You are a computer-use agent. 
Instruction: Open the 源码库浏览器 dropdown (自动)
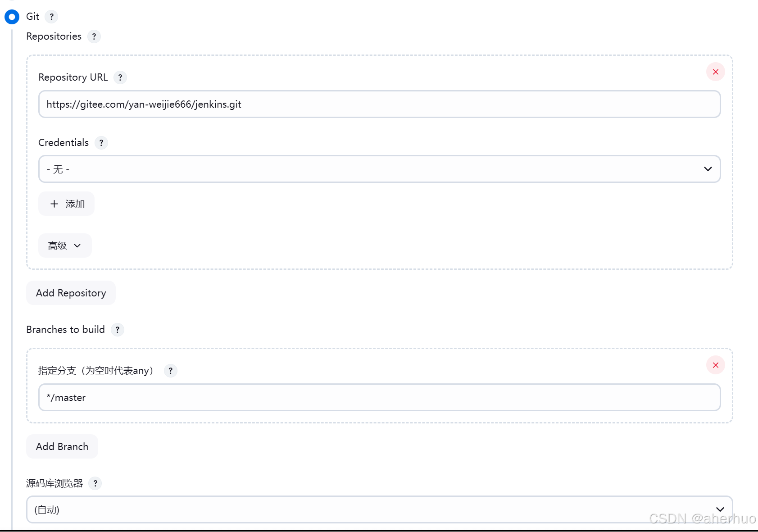pos(379,509)
